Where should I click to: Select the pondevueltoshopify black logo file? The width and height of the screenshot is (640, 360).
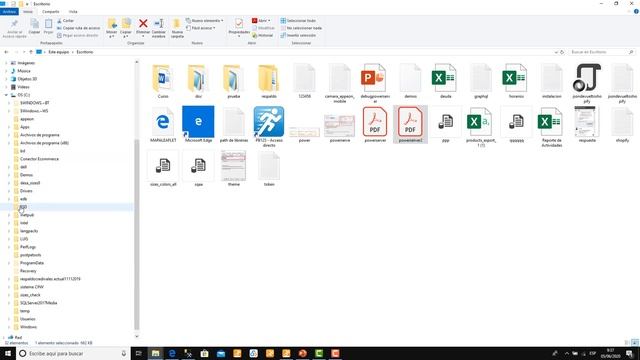click(587, 78)
